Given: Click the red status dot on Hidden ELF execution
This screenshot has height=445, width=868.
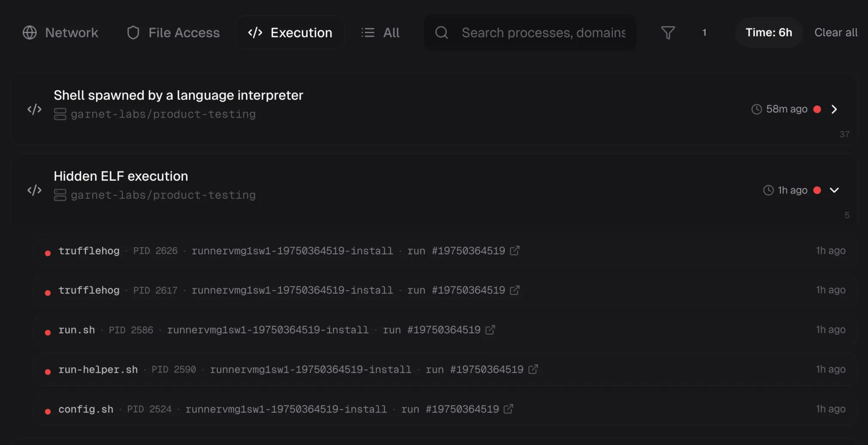Looking at the screenshot, I should point(817,190).
